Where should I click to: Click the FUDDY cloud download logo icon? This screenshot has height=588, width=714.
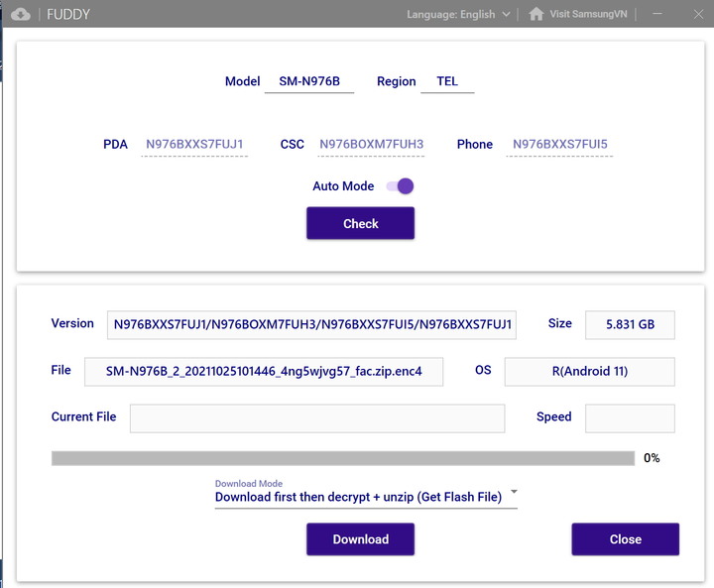click(x=21, y=14)
